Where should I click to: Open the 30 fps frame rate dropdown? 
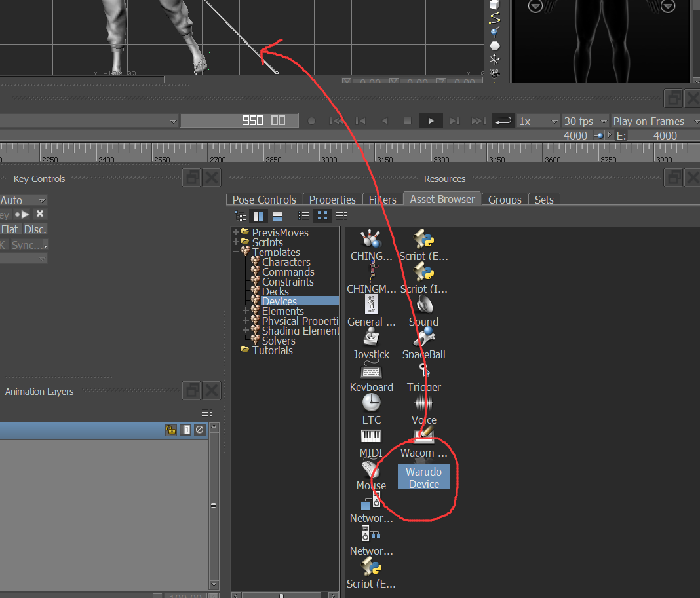585,121
